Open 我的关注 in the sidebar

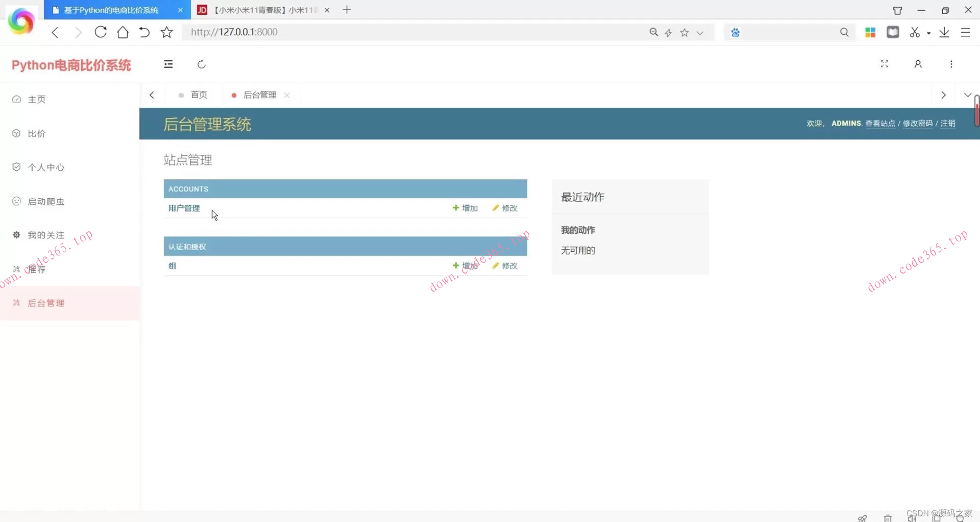[x=70, y=235]
